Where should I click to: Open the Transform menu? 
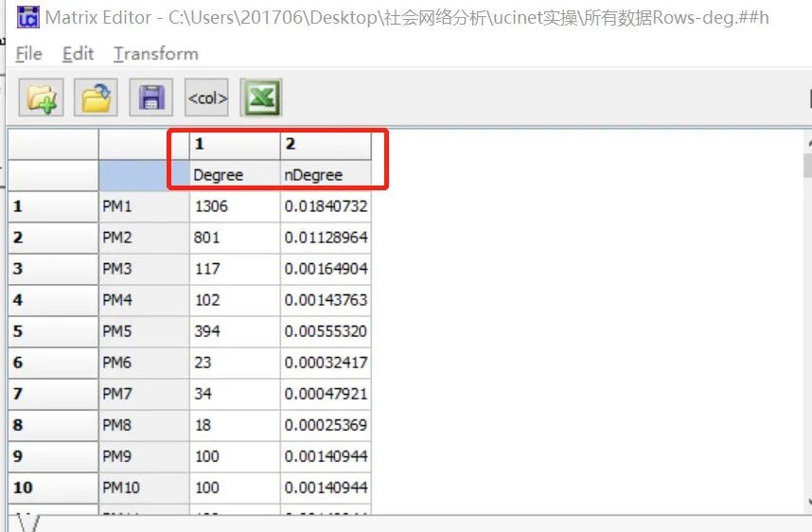[156, 54]
